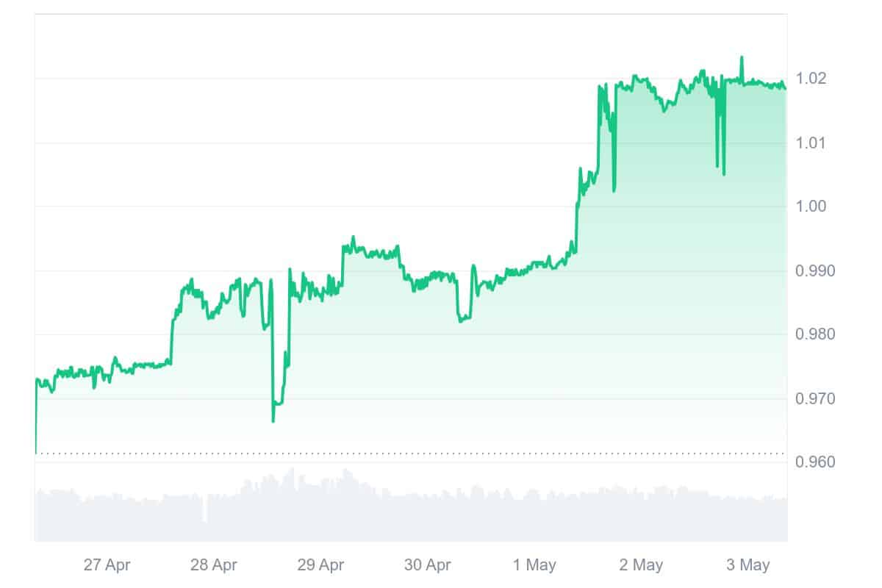882x588 pixels.
Task: Click the right end of the price line
Action: (x=785, y=88)
